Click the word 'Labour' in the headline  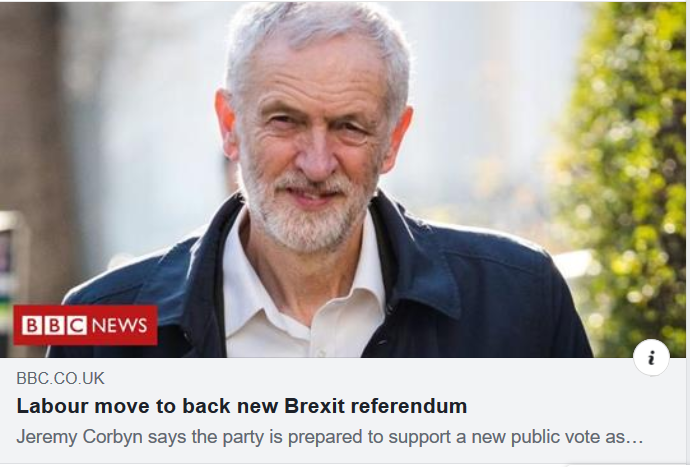pos(52,405)
